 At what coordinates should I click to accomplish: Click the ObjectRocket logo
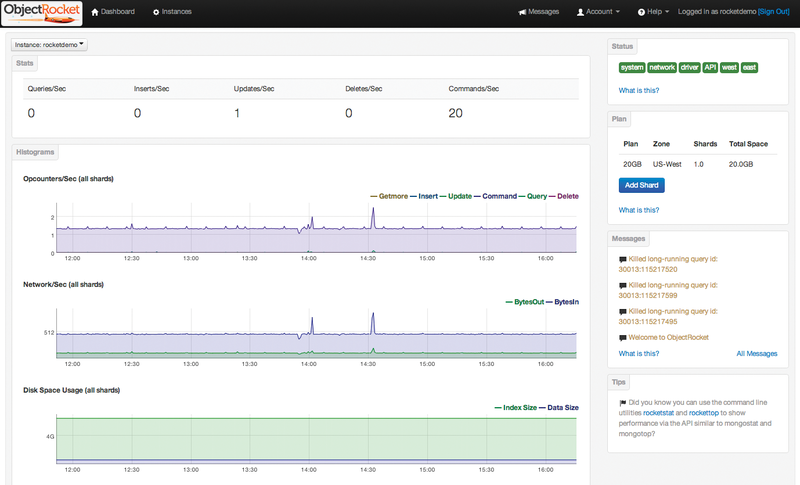pos(42,13)
